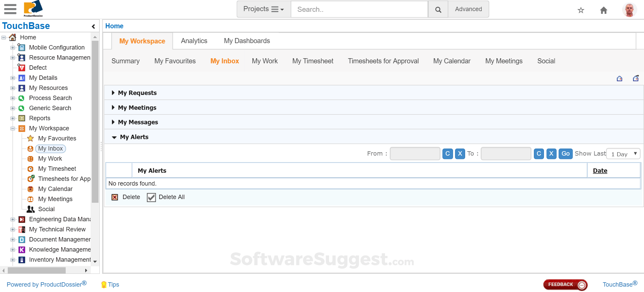Click the My Calendar icon in tree
This screenshot has height=292, width=644.
(x=30, y=189)
